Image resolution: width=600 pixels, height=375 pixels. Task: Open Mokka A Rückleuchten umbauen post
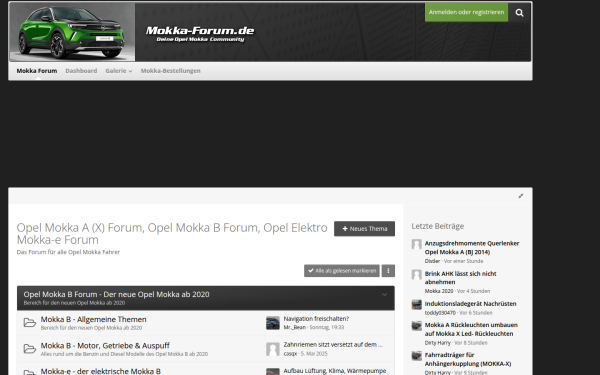point(471,329)
